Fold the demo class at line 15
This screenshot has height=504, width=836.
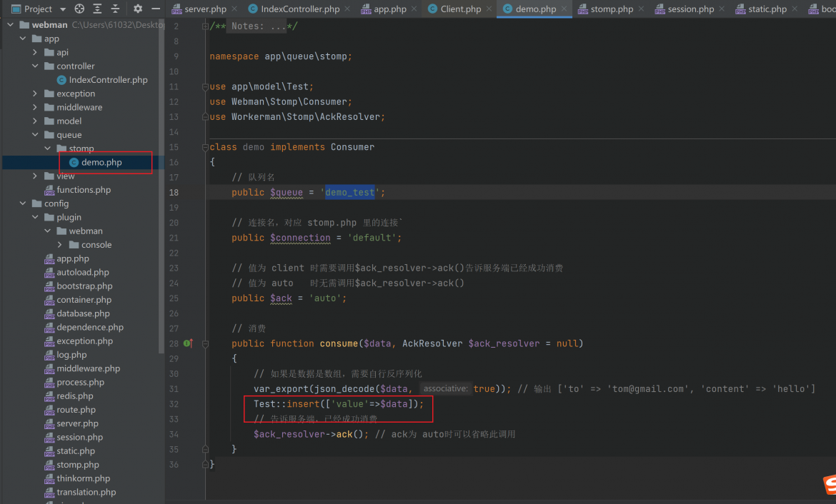point(205,147)
